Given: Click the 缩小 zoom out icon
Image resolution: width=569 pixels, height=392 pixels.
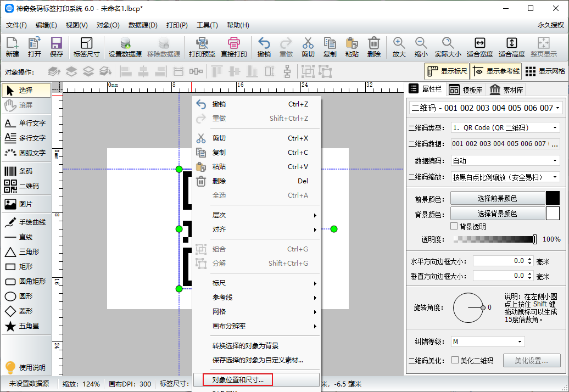Looking at the screenshot, I should pos(421,47).
